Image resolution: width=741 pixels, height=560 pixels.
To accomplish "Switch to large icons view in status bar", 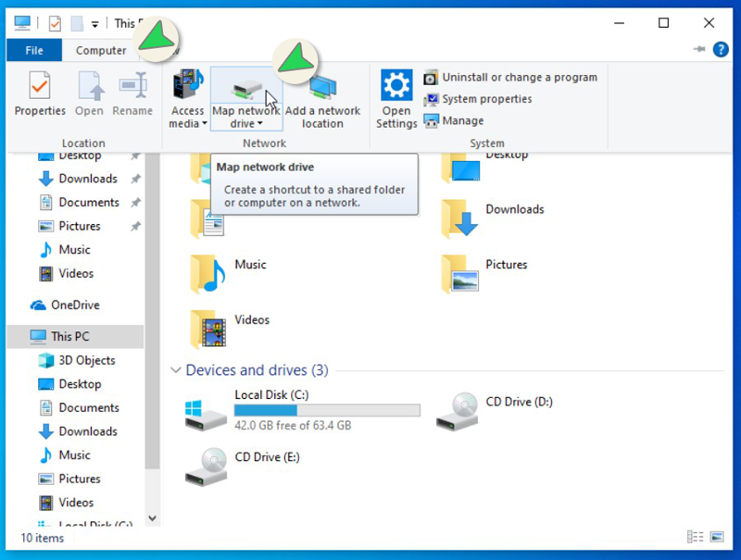I will (717, 537).
